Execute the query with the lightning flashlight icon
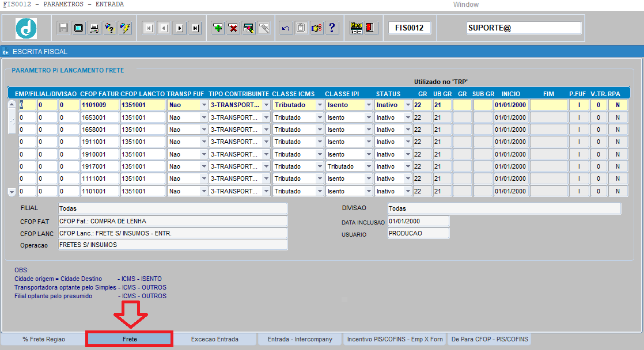 pyautogui.click(x=125, y=28)
